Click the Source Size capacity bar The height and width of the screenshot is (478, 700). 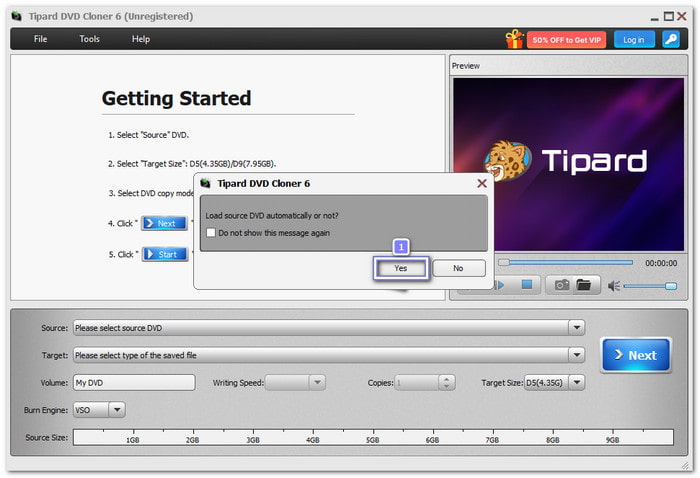click(373, 437)
